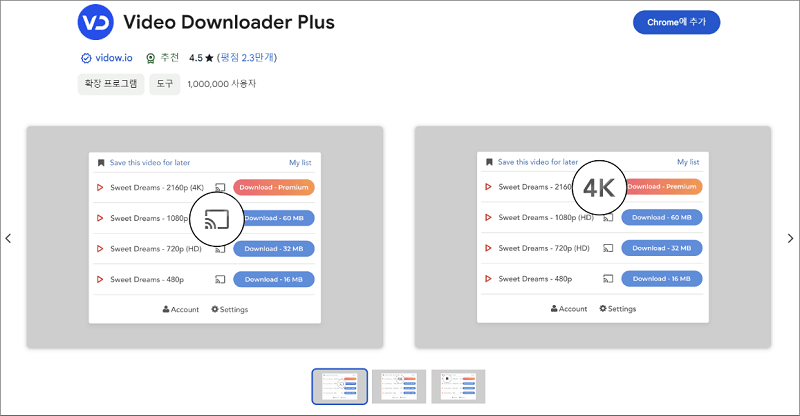Screen dimensions: 800x416
Task: Click the enlarged cast icon in the left screenshot
Action: click(217, 219)
